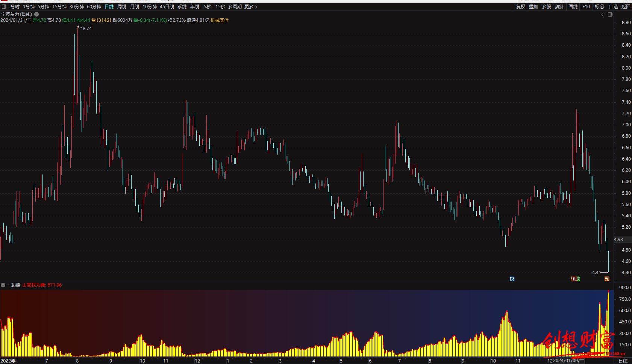Click the 4.41 low price label

coord(596,273)
